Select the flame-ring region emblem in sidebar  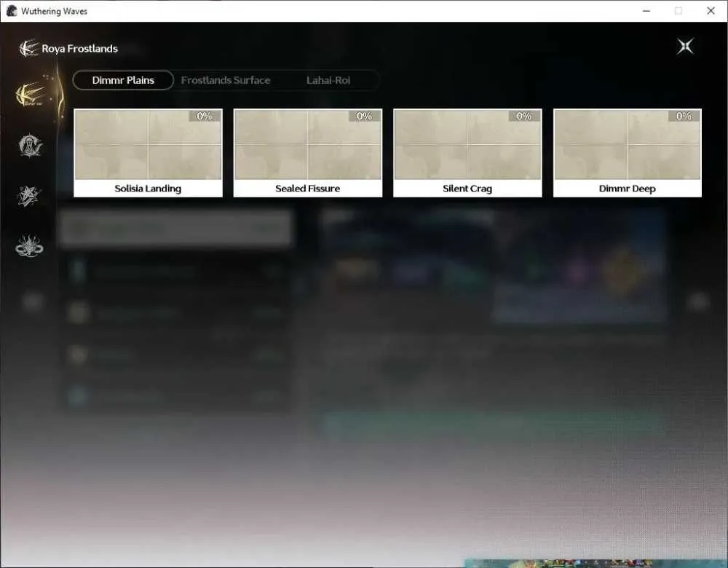pyautogui.click(x=29, y=246)
